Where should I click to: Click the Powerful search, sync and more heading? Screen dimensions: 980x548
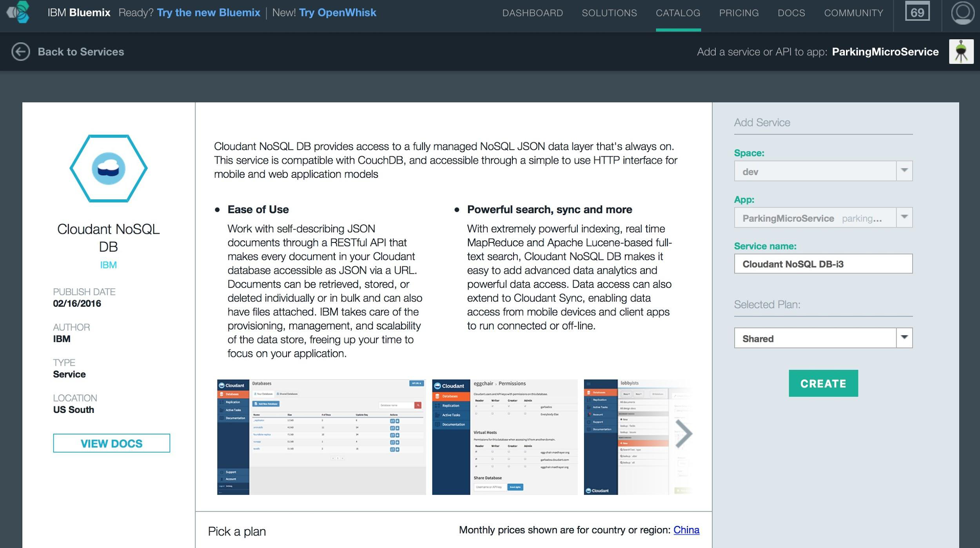[x=550, y=210]
